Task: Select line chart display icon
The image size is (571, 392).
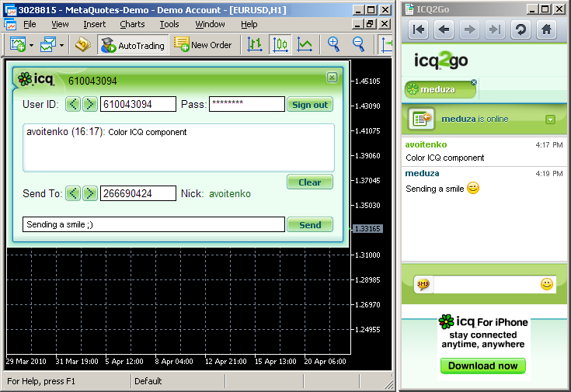Action: click(305, 45)
